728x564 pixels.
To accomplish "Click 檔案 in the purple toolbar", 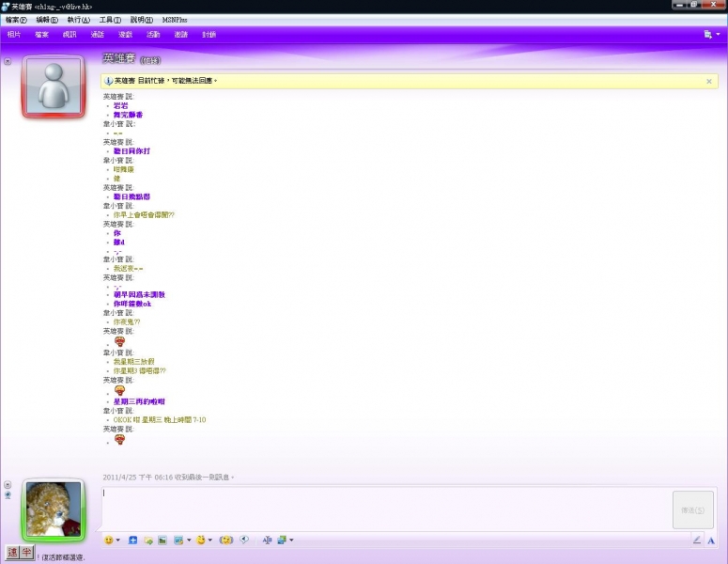I will [41, 35].
